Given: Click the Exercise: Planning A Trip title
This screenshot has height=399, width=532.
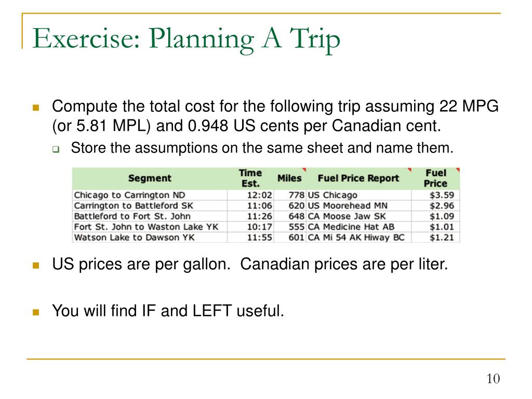Looking at the screenshot, I should [186, 38].
